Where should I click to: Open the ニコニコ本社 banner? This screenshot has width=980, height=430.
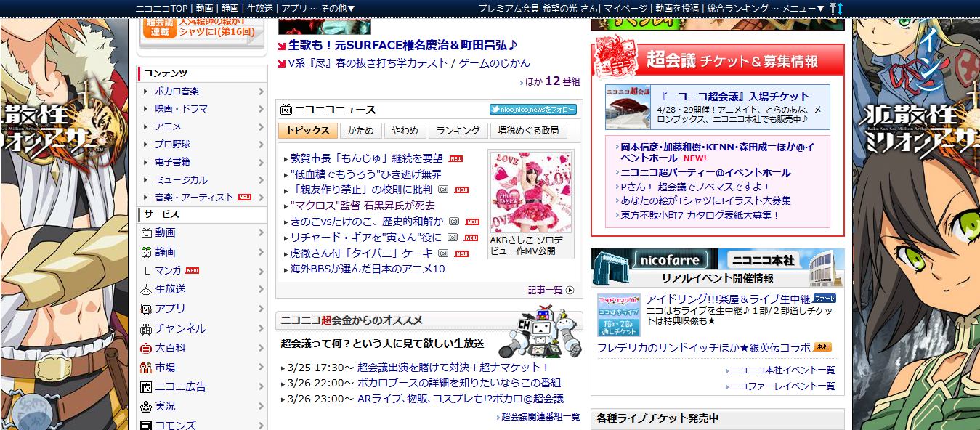[x=781, y=259]
